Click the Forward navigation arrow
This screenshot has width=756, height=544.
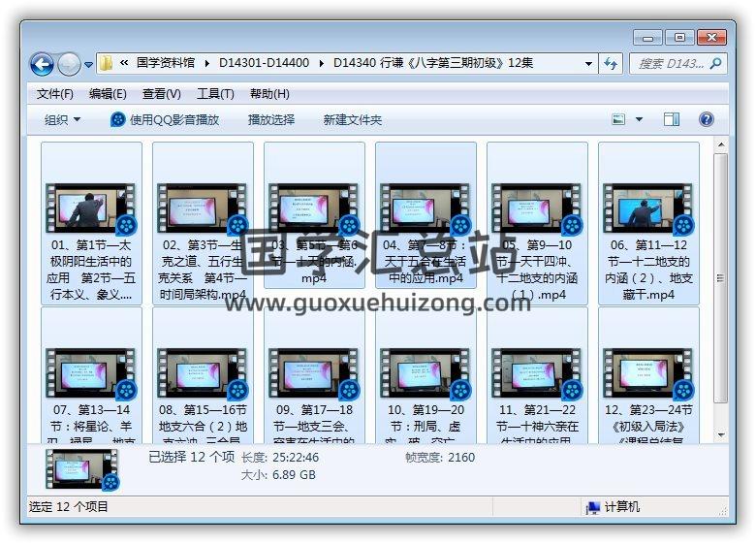[69, 64]
